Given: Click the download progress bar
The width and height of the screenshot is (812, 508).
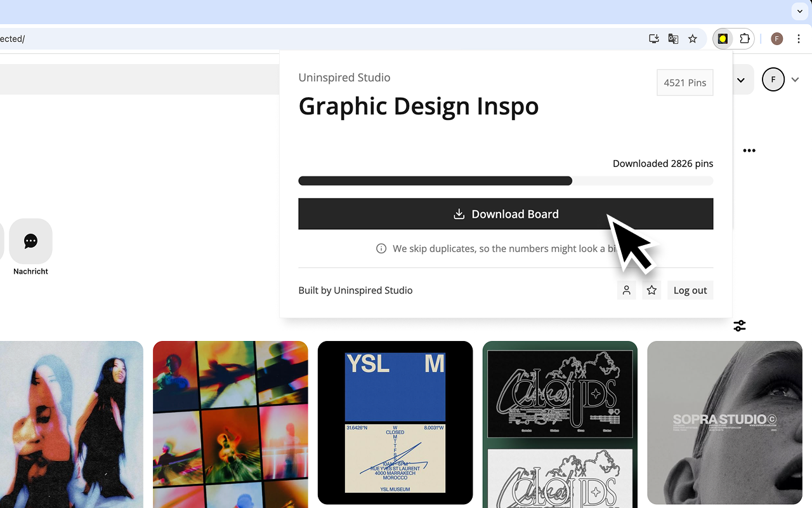Looking at the screenshot, I should click(x=506, y=180).
